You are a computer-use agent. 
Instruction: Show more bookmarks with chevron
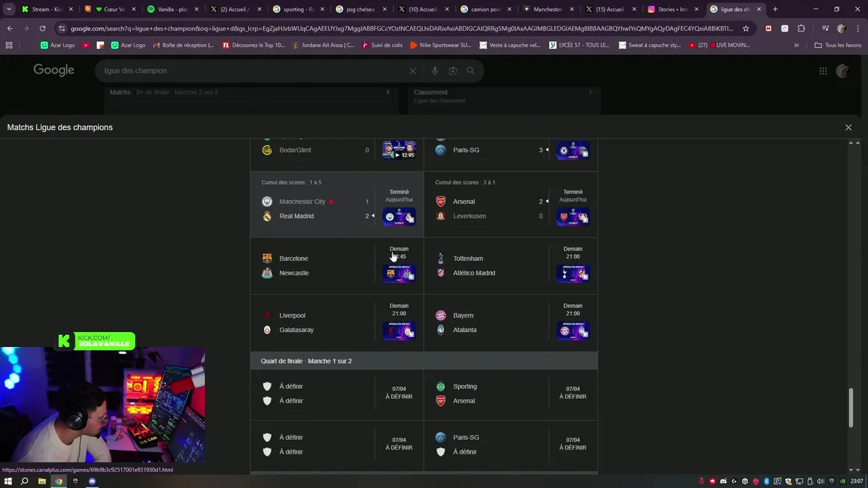[796, 45]
